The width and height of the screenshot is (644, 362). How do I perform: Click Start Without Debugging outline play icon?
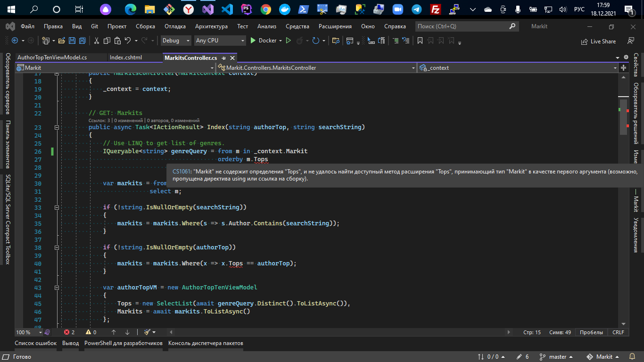(x=289, y=41)
